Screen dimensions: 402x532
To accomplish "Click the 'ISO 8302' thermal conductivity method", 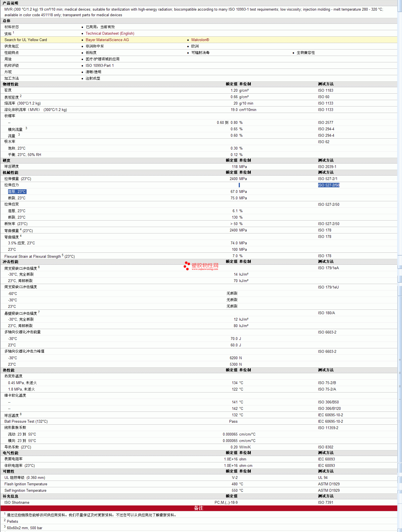I will pyautogui.click(x=326, y=447).
